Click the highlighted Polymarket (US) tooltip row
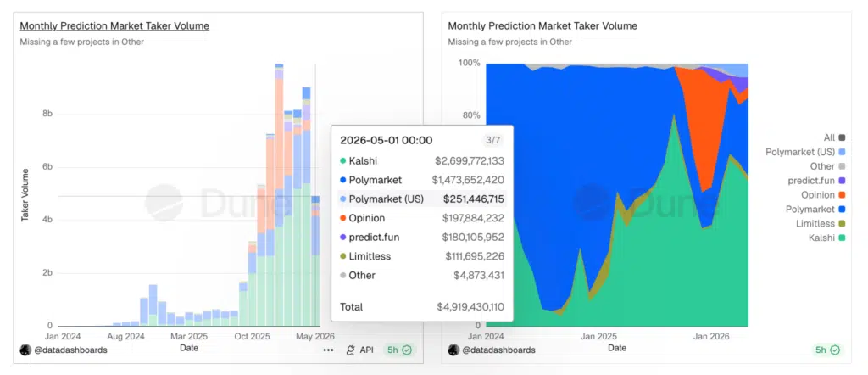The width and height of the screenshot is (868, 375). click(x=422, y=199)
